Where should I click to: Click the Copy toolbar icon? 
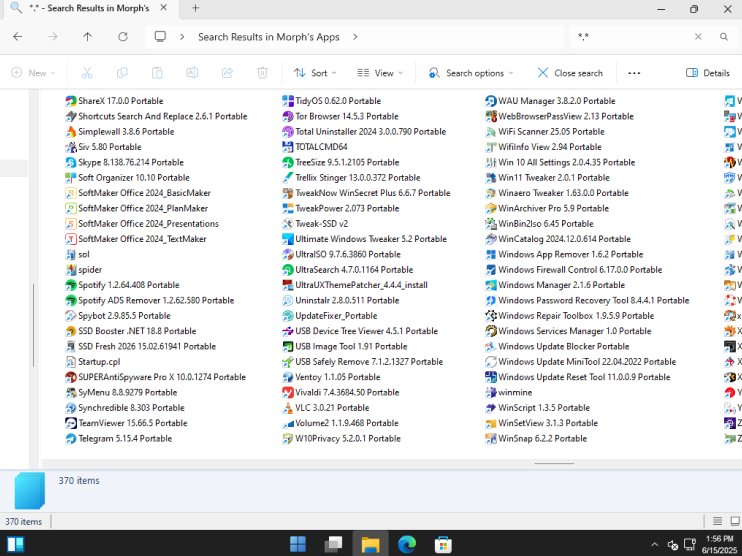tap(122, 73)
